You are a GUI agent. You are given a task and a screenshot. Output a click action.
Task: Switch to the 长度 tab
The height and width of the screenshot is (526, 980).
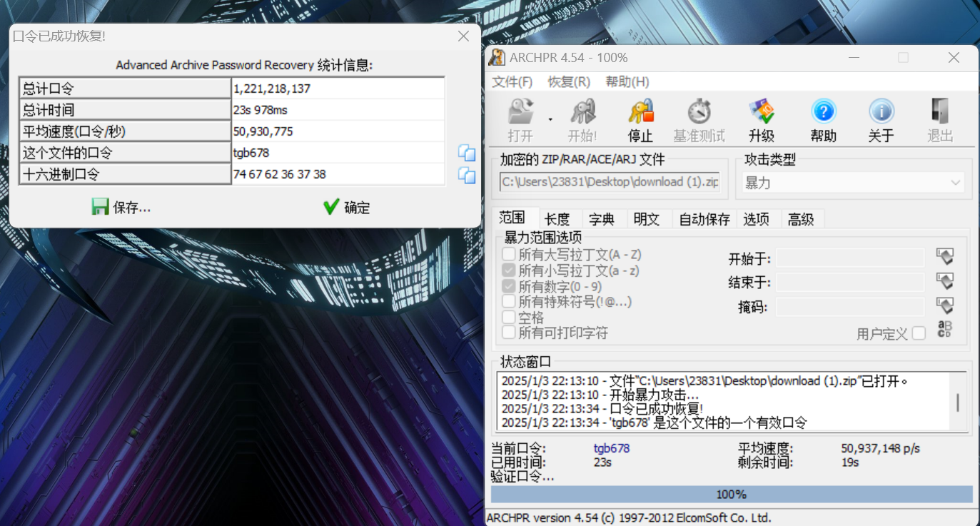(557, 219)
